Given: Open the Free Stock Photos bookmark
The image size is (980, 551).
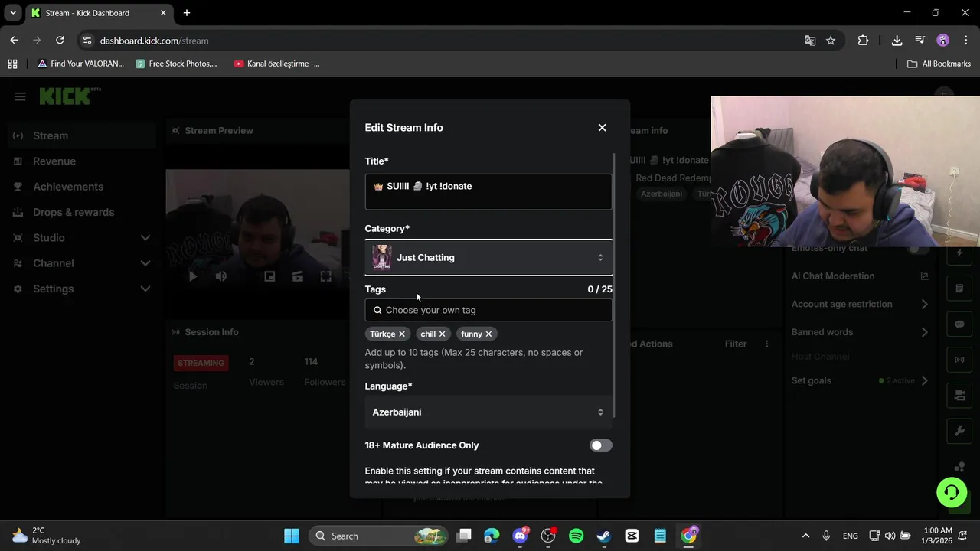Looking at the screenshot, I should (176, 64).
